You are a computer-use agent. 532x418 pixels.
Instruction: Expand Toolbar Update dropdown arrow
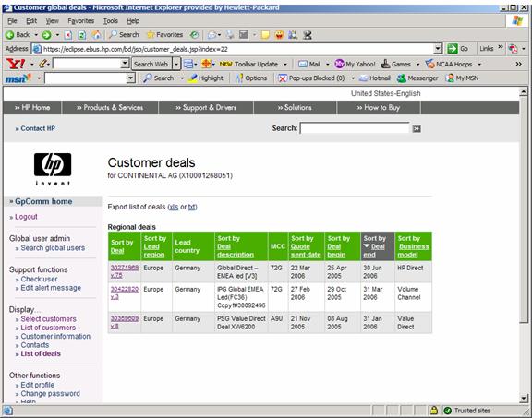(285, 64)
